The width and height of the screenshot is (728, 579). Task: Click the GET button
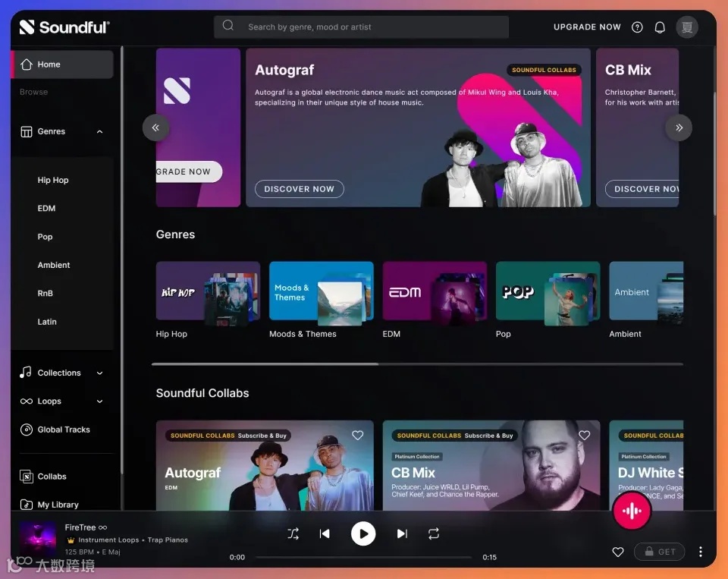(659, 552)
